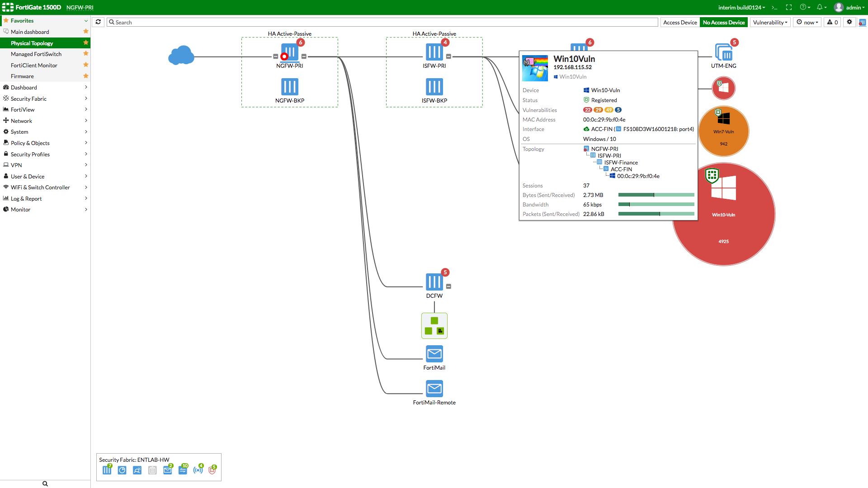Viewport: 868px width, 488px height.
Task: Open the CLI console icon
Action: [774, 8]
